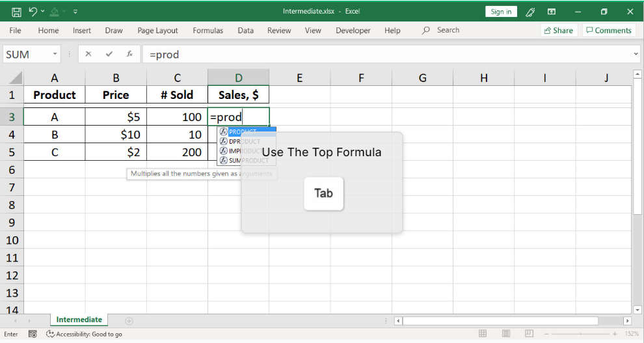Click the Share button
The height and width of the screenshot is (343, 644).
pos(559,31)
